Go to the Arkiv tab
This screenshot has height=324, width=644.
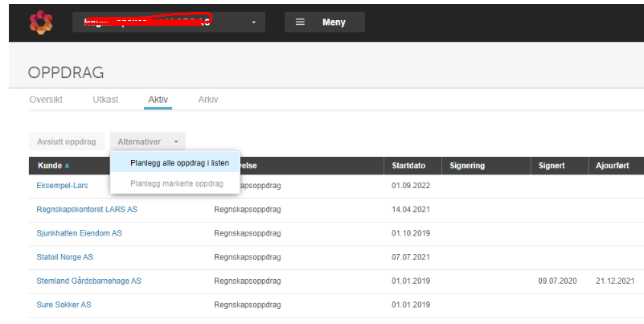[208, 100]
